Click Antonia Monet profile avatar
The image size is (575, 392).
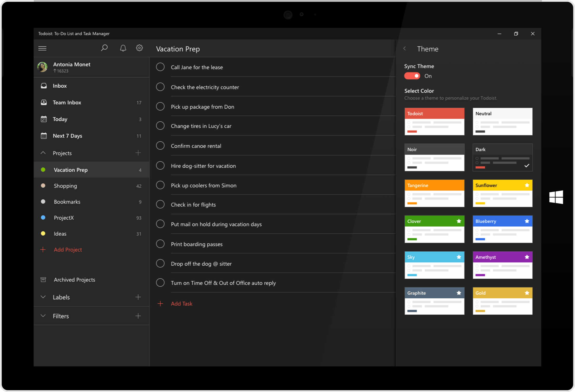[42, 67]
